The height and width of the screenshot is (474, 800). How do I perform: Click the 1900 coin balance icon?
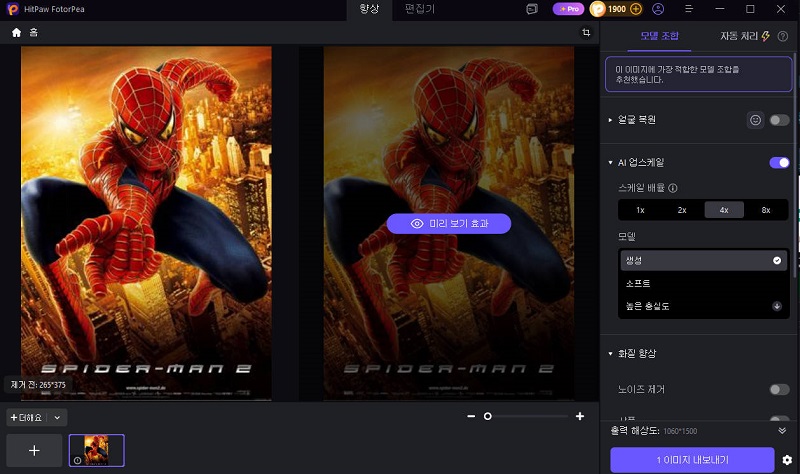[x=597, y=9]
